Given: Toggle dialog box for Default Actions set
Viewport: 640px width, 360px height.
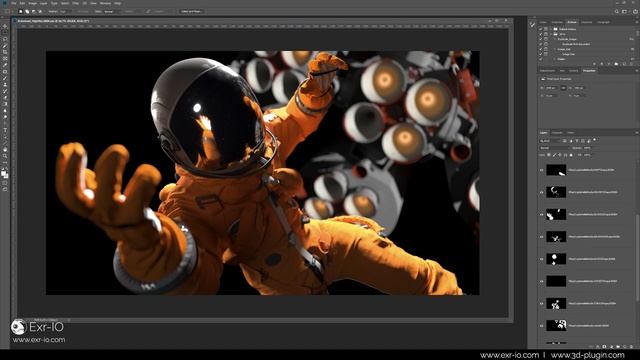Looking at the screenshot, I should point(546,29).
